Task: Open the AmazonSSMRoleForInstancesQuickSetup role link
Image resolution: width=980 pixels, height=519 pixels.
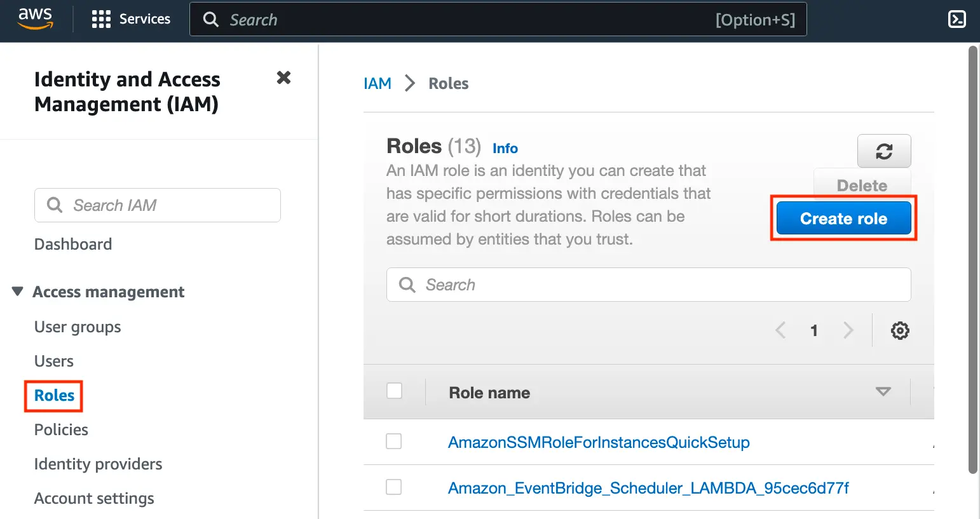Action: point(598,442)
